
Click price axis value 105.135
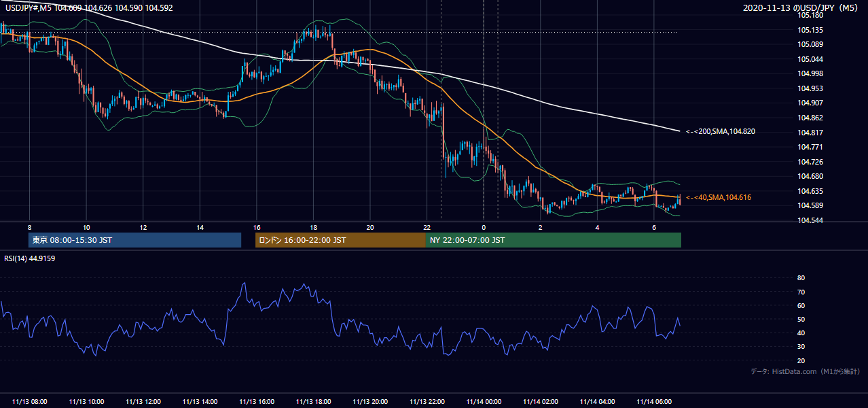tap(810, 30)
